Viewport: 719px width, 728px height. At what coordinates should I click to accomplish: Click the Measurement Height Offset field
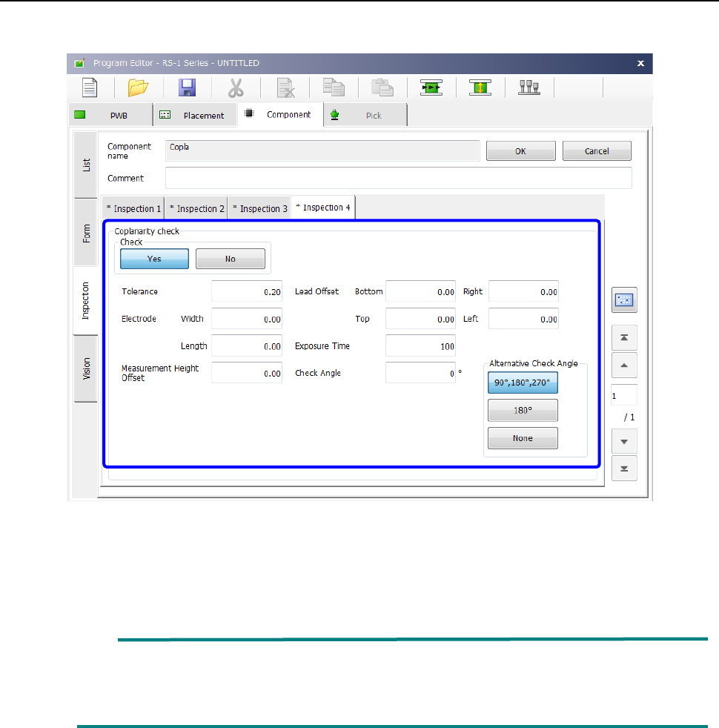(247, 373)
